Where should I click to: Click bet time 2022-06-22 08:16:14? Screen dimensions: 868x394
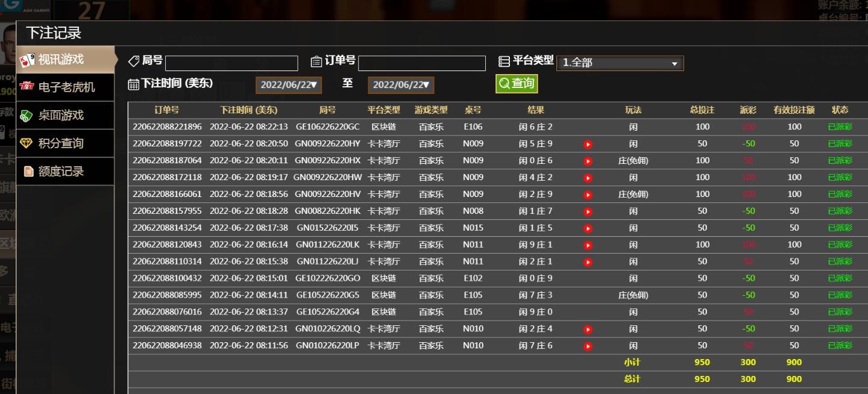(x=249, y=245)
